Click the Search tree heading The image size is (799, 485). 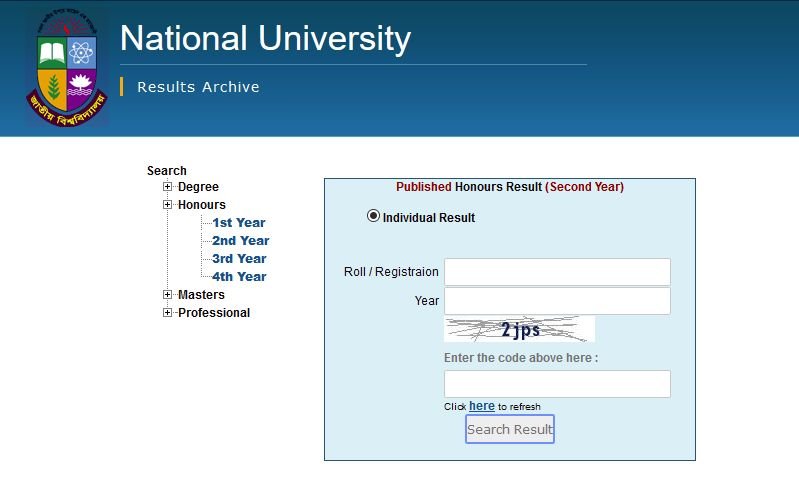[167, 171]
